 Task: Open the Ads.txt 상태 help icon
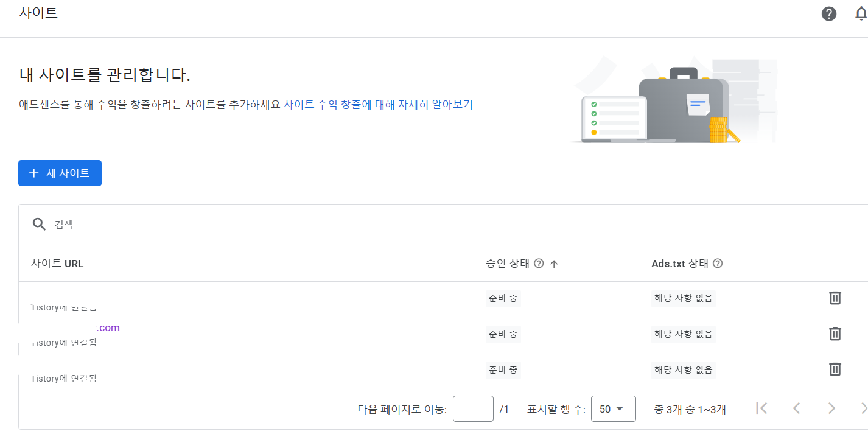coord(717,263)
